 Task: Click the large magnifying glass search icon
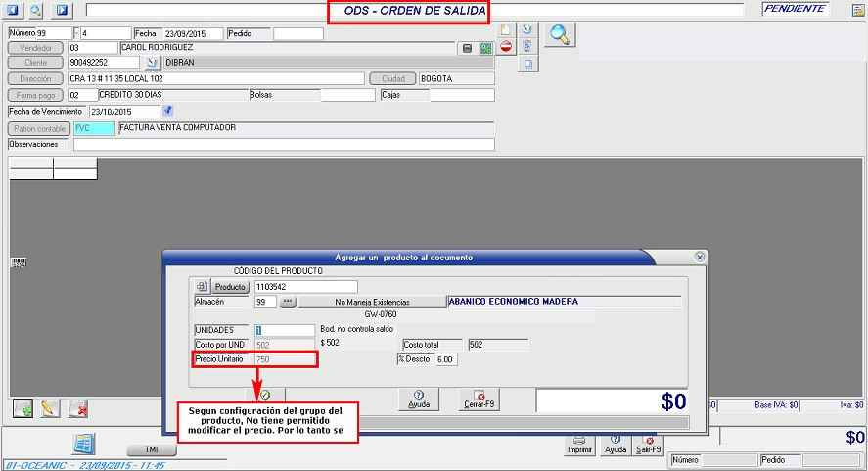(x=561, y=35)
